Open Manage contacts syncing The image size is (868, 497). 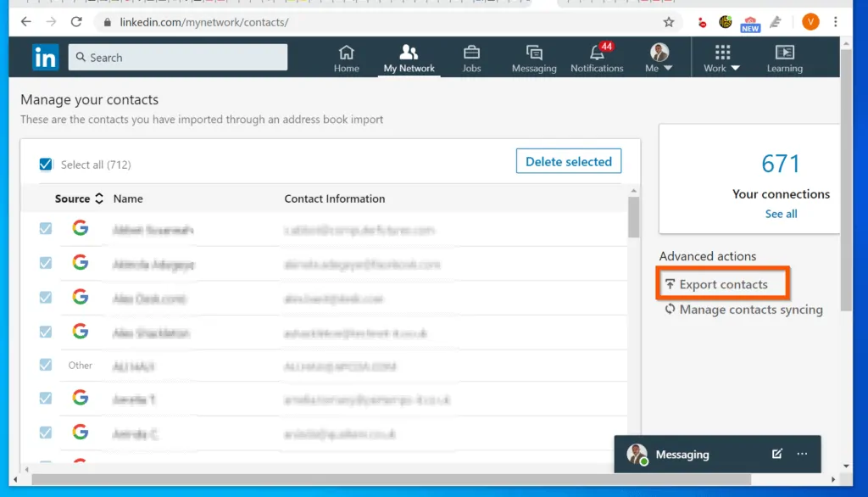751,310
